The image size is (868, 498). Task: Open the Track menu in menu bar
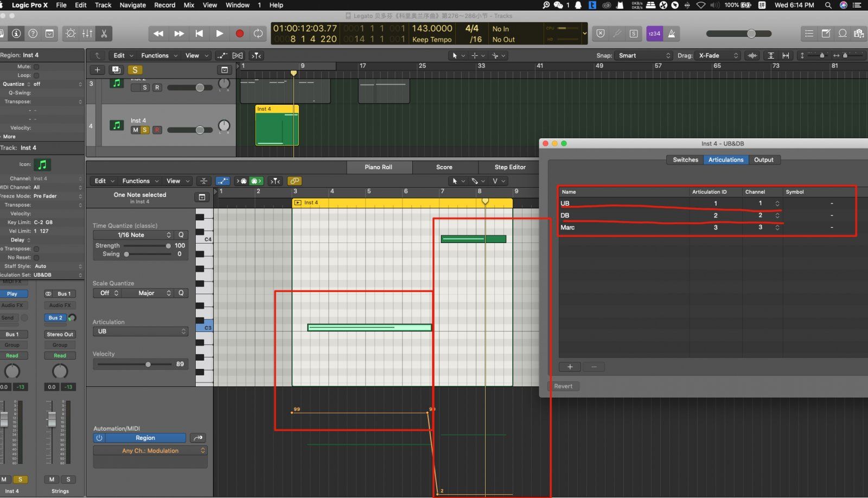(103, 5)
